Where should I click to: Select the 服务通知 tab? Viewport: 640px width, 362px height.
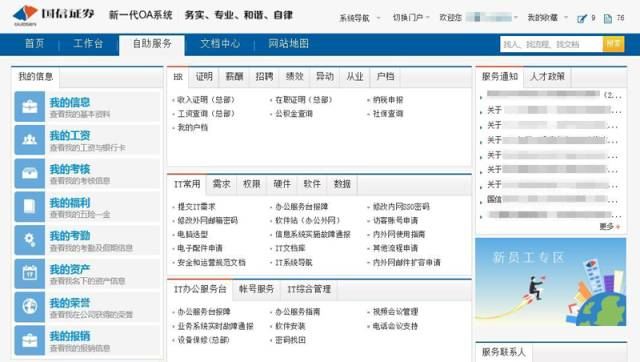(x=500, y=77)
